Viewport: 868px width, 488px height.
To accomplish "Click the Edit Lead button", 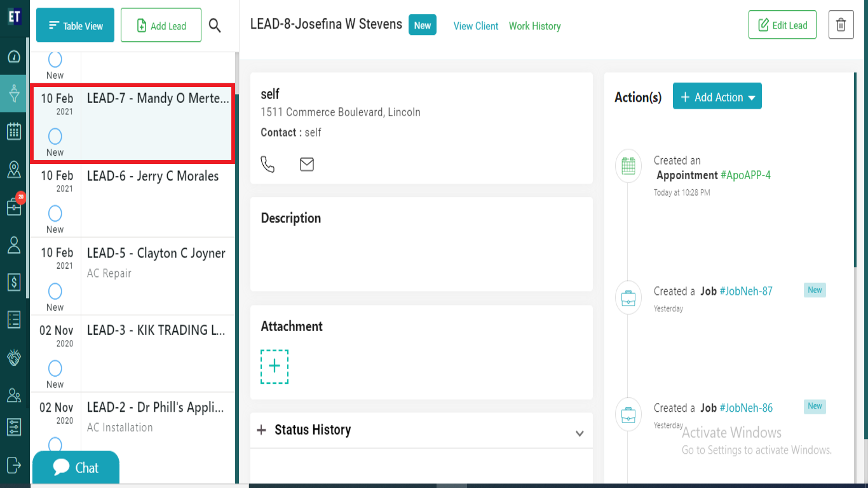I will pos(782,25).
